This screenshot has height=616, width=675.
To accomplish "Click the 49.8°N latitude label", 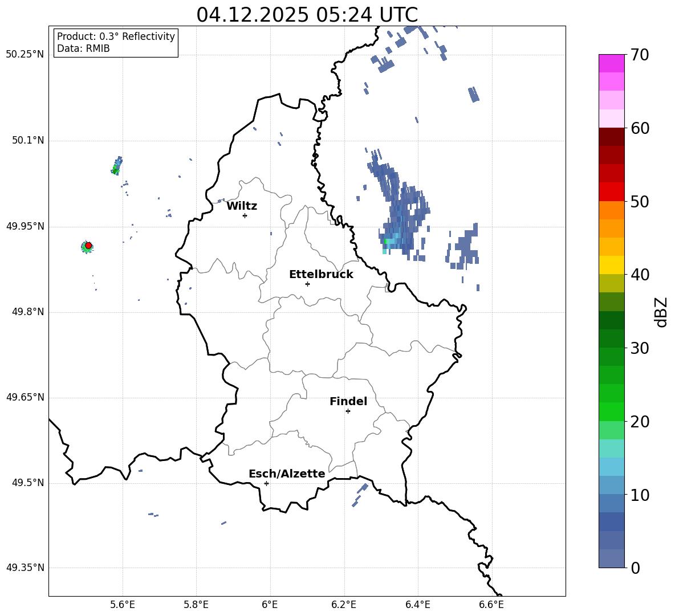I will click(x=28, y=312).
